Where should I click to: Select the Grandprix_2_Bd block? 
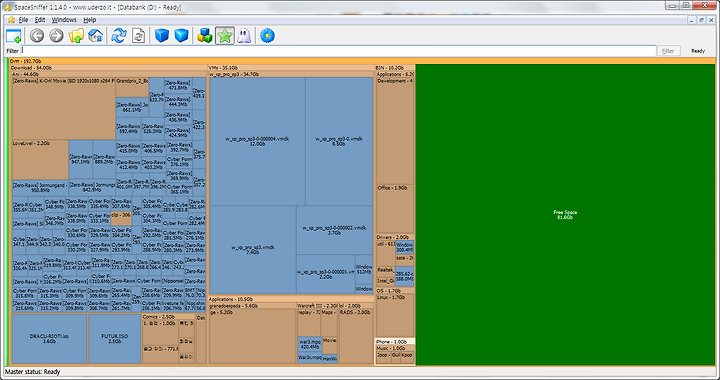132,87
